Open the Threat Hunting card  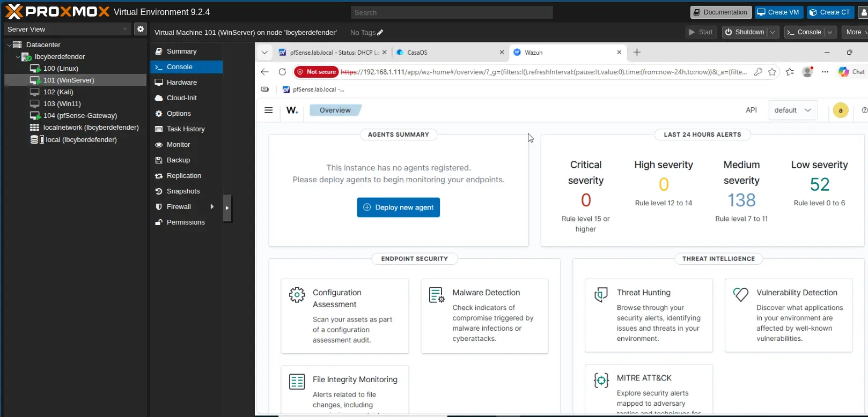(649, 315)
